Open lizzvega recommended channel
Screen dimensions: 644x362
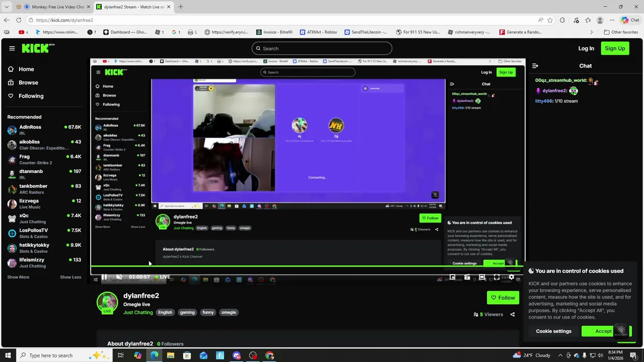tap(44, 204)
